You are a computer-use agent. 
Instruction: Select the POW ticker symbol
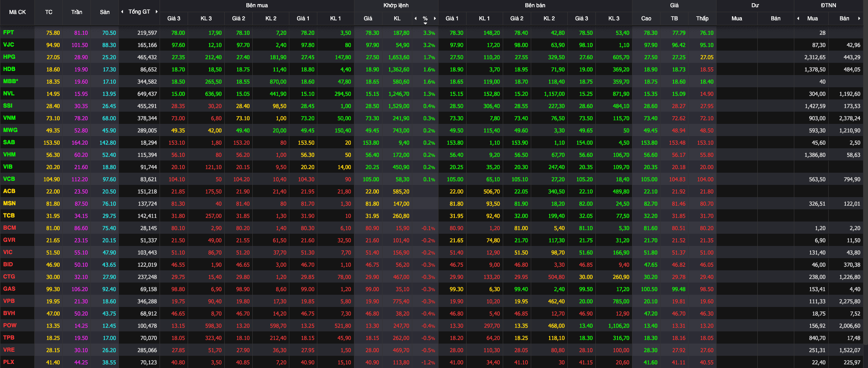pyautogui.click(x=10, y=326)
